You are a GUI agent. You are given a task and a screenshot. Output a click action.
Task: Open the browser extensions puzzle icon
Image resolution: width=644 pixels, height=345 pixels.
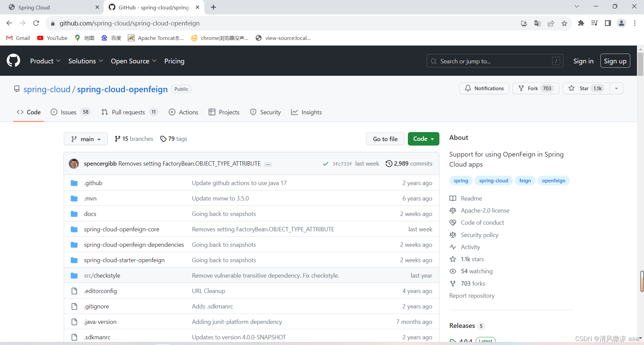[581, 23]
